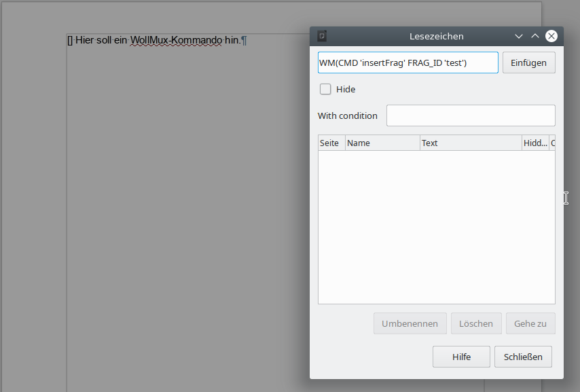
Task: Click the Einfügen button
Action: click(x=528, y=62)
